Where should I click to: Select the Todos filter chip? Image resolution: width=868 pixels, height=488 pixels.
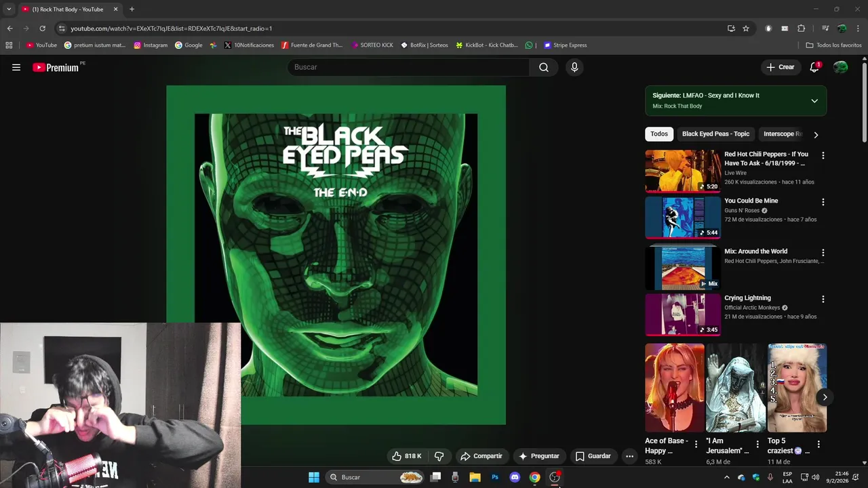[x=659, y=134]
